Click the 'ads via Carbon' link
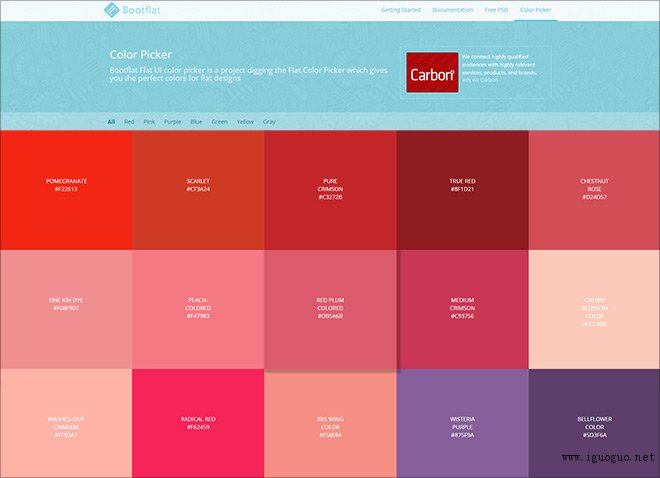 (x=480, y=79)
